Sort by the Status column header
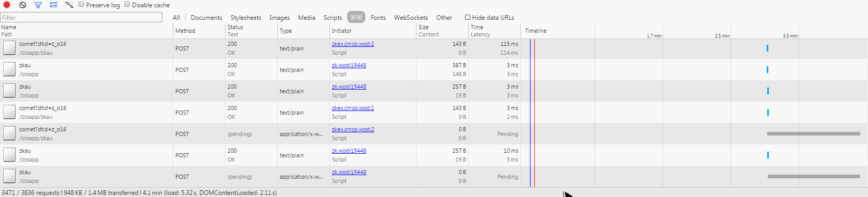Image resolution: width=868 pixels, height=197 pixels. 252,31
